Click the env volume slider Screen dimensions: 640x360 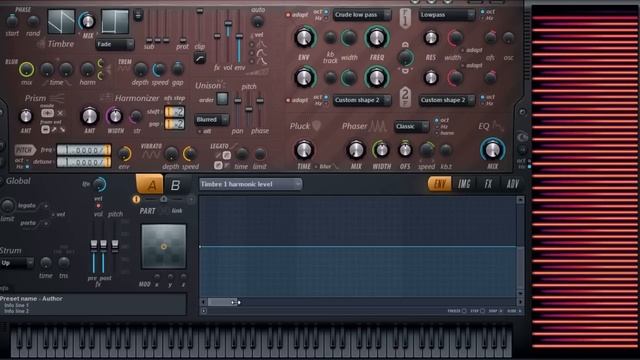coord(239,36)
